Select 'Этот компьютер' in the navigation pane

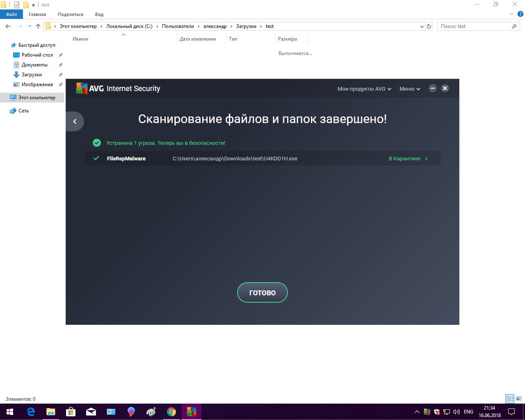click(32, 98)
